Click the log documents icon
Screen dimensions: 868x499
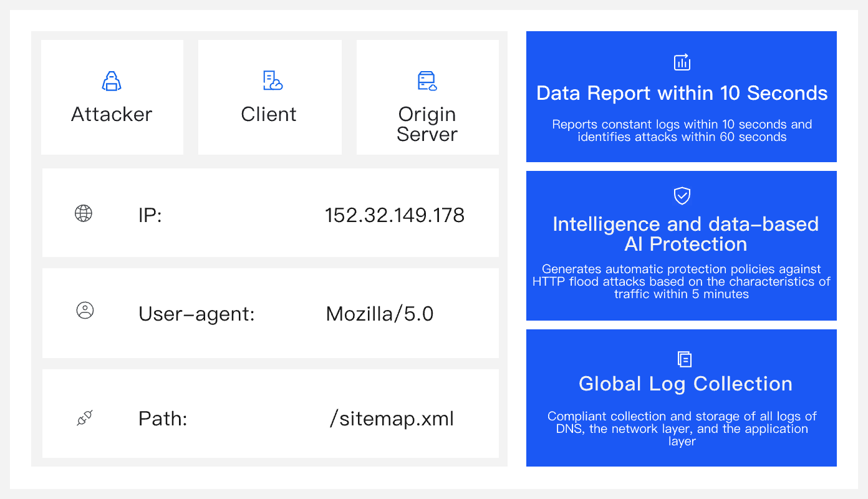[x=684, y=359]
